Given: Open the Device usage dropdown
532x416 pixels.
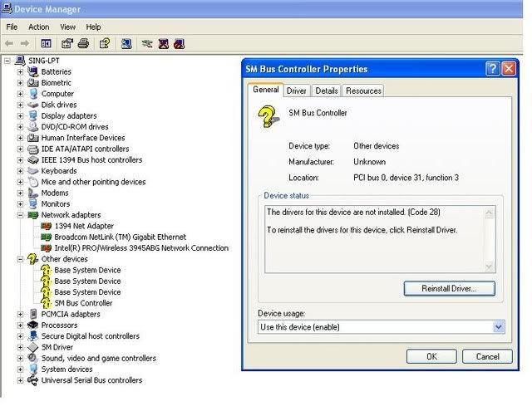Looking at the screenshot, I should tap(498, 327).
